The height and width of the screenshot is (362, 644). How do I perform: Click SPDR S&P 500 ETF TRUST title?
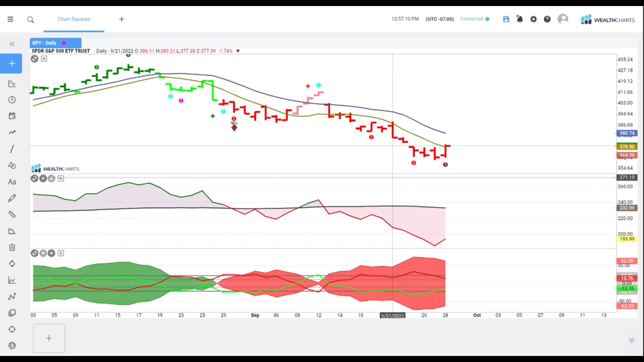(61, 51)
